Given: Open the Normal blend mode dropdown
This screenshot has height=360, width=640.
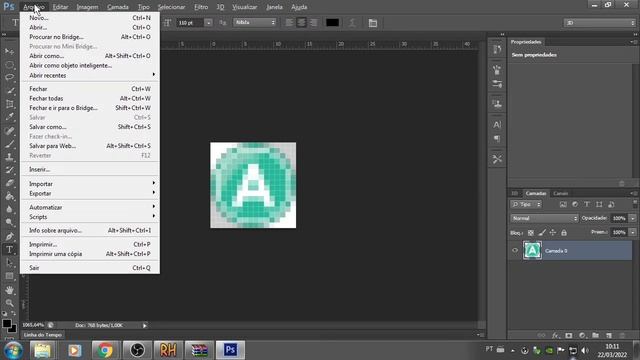Looking at the screenshot, I should coord(544,218).
